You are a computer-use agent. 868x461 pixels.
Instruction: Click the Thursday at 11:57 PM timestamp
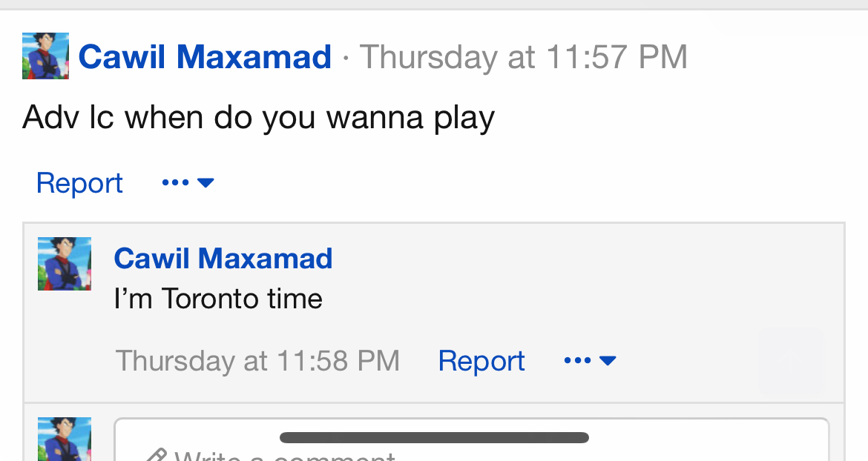click(x=524, y=57)
